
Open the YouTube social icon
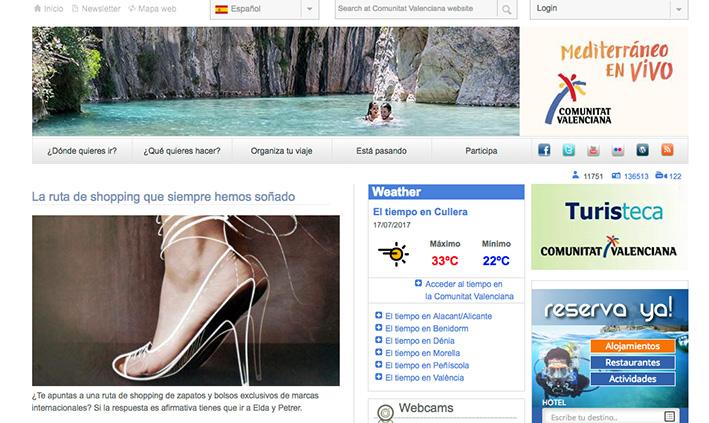click(x=593, y=150)
